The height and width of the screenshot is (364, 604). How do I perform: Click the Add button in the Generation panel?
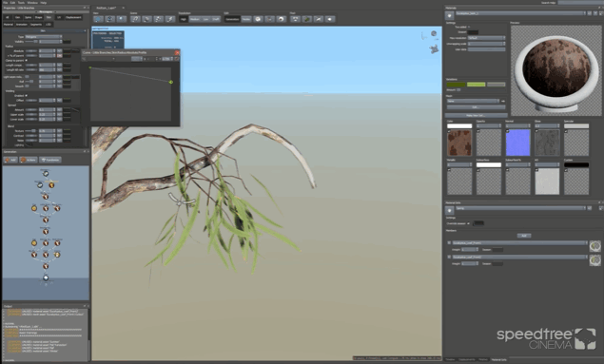click(10, 160)
